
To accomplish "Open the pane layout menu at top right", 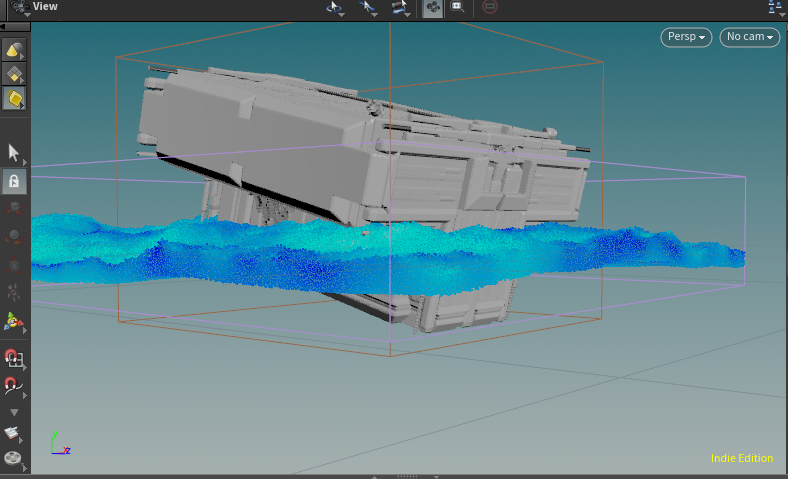I will pyautogui.click(x=775, y=8).
